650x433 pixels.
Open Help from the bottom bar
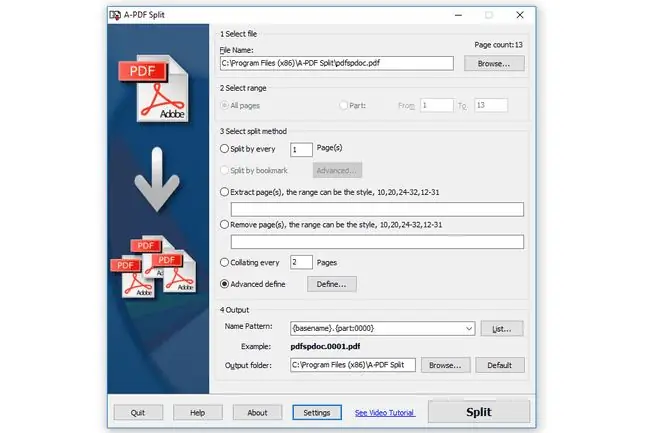point(198,413)
